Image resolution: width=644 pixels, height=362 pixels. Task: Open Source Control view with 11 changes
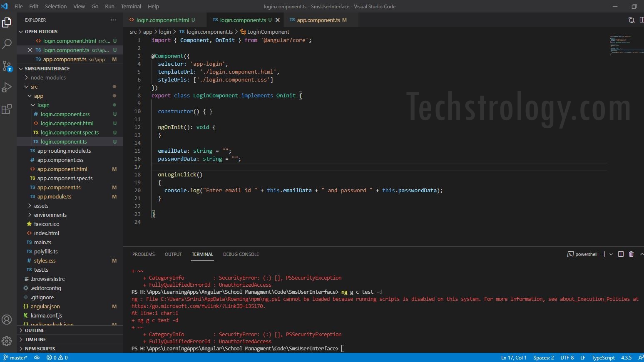(x=7, y=66)
